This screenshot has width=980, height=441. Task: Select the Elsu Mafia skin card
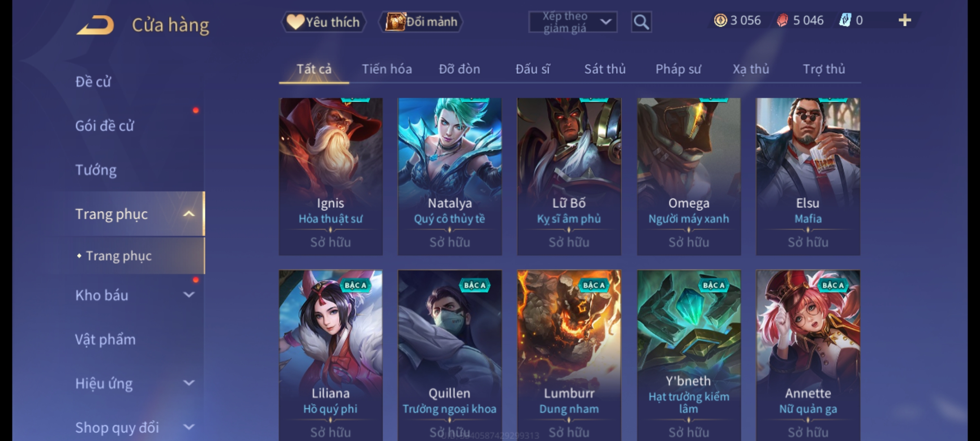click(808, 176)
